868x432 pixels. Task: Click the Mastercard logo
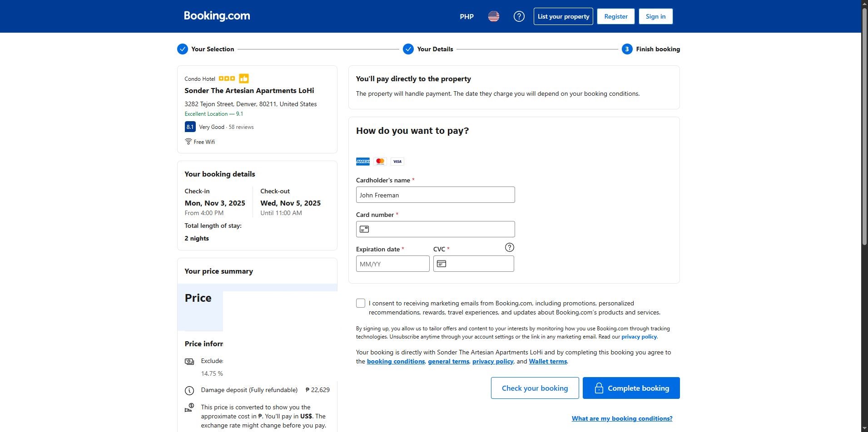click(380, 162)
